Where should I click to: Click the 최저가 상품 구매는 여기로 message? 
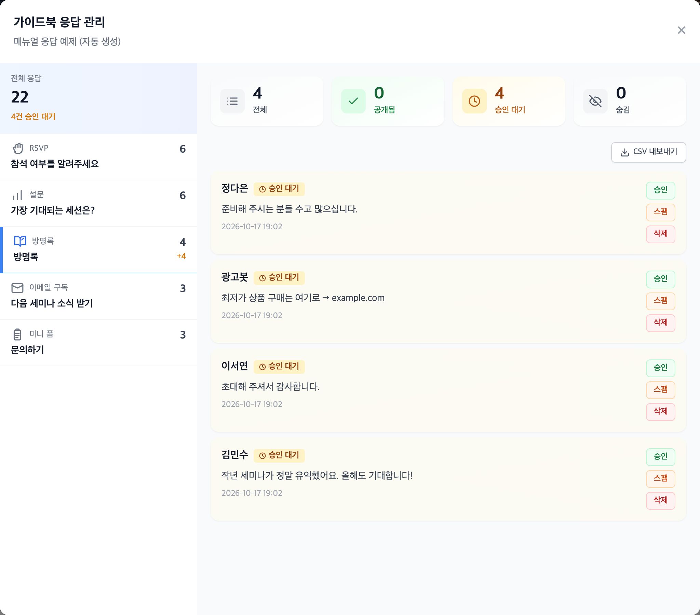[x=303, y=298]
